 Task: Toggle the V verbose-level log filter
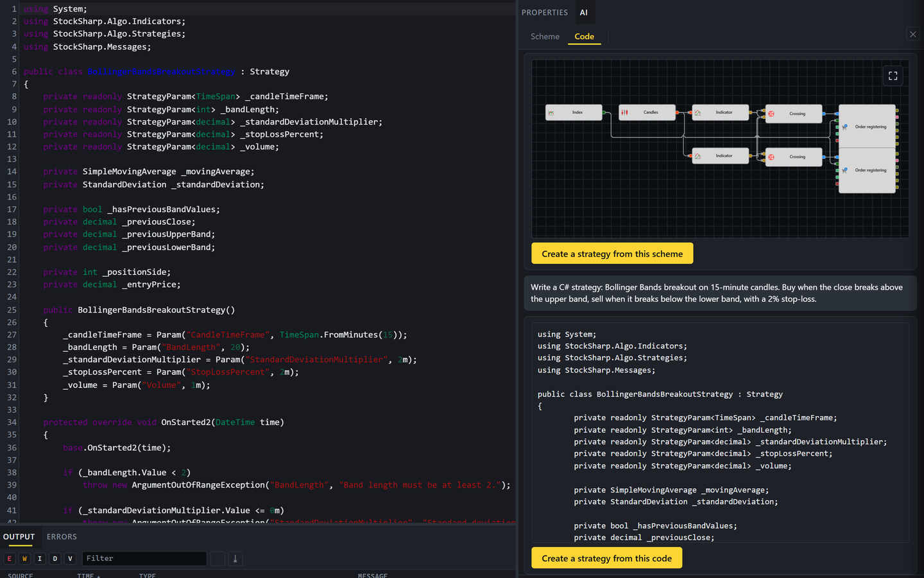coord(70,559)
